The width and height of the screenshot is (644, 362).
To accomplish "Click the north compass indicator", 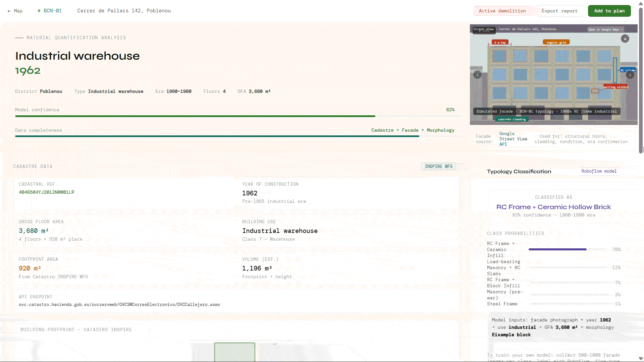I will (625, 39).
